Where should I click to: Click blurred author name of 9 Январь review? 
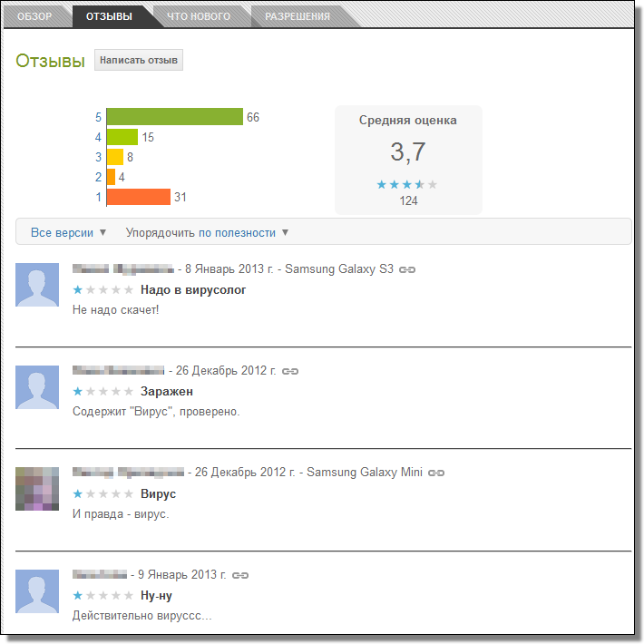[100, 574]
